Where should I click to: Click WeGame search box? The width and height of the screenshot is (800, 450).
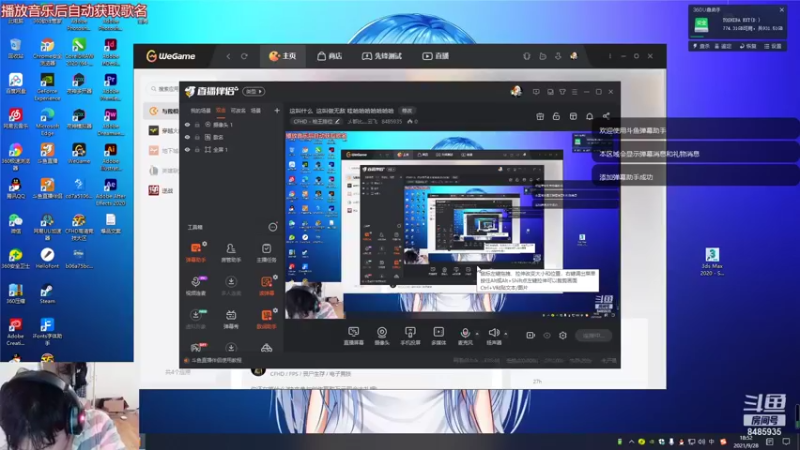[165, 89]
